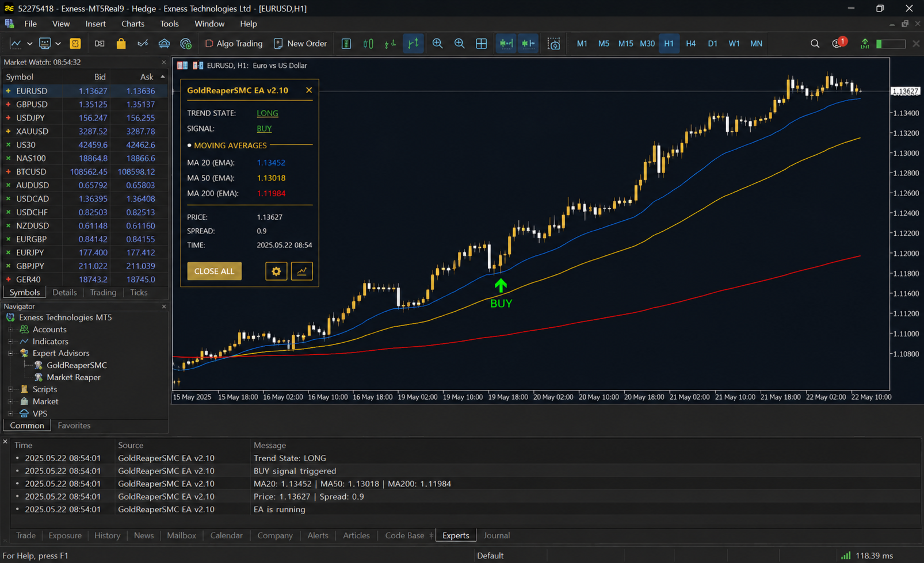Switch chart to candlestick display icon
This screenshot has width=924, height=563.
(368, 44)
